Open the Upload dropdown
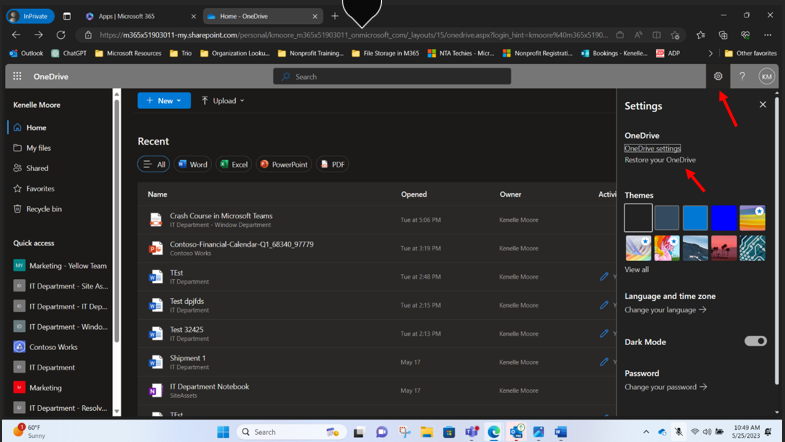Screen dimensions: 785x442 click(223, 101)
